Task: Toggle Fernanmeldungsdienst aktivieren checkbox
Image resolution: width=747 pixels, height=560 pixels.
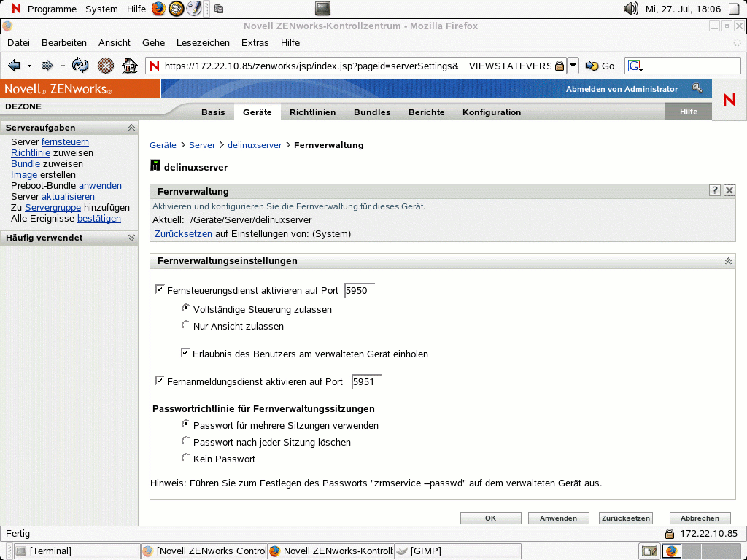Action: pos(160,380)
